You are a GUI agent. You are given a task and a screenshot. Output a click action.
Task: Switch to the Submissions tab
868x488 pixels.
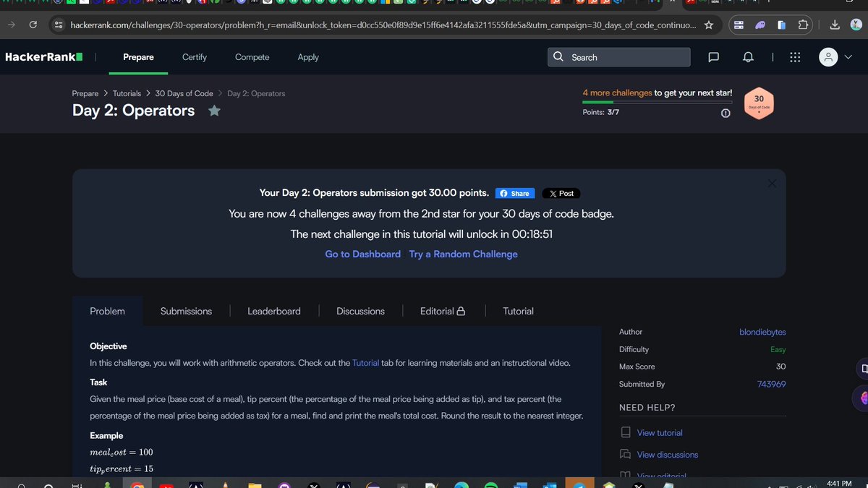pos(186,311)
